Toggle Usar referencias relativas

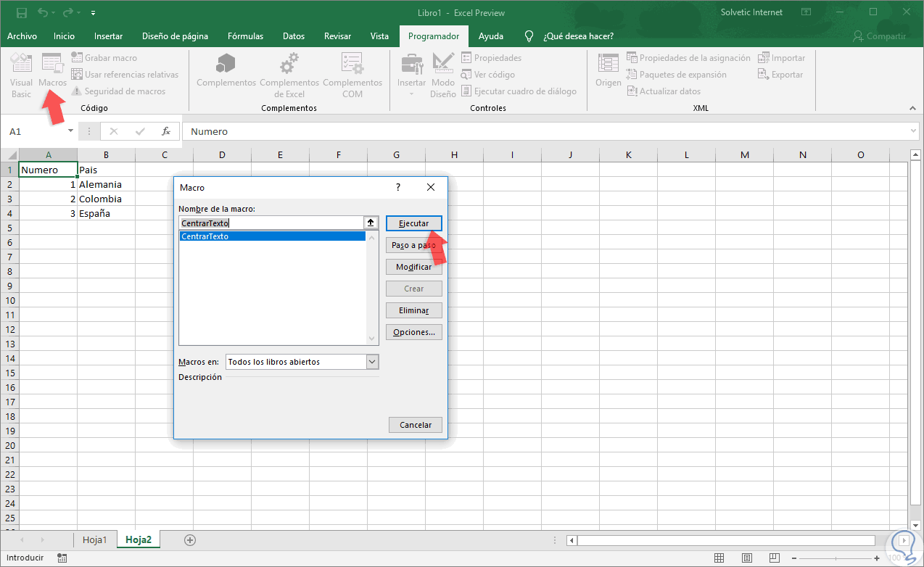coord(125,74)
